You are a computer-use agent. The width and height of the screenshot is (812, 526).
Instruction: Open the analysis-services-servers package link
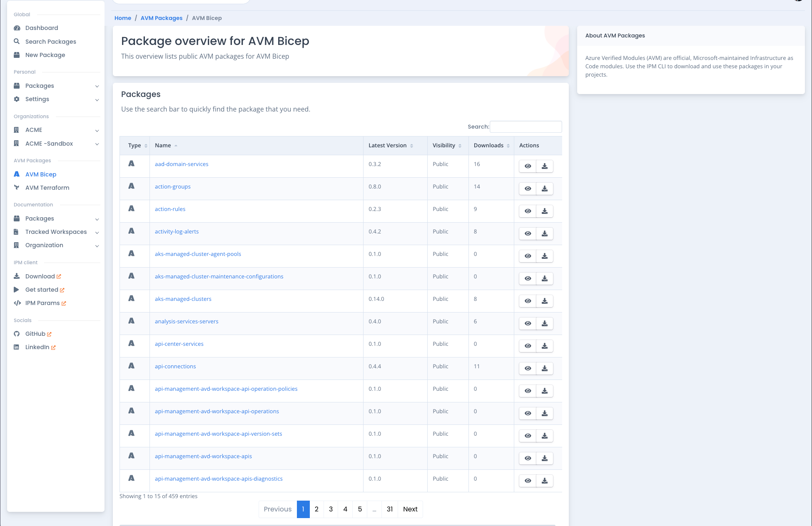(x=187, y=321)
